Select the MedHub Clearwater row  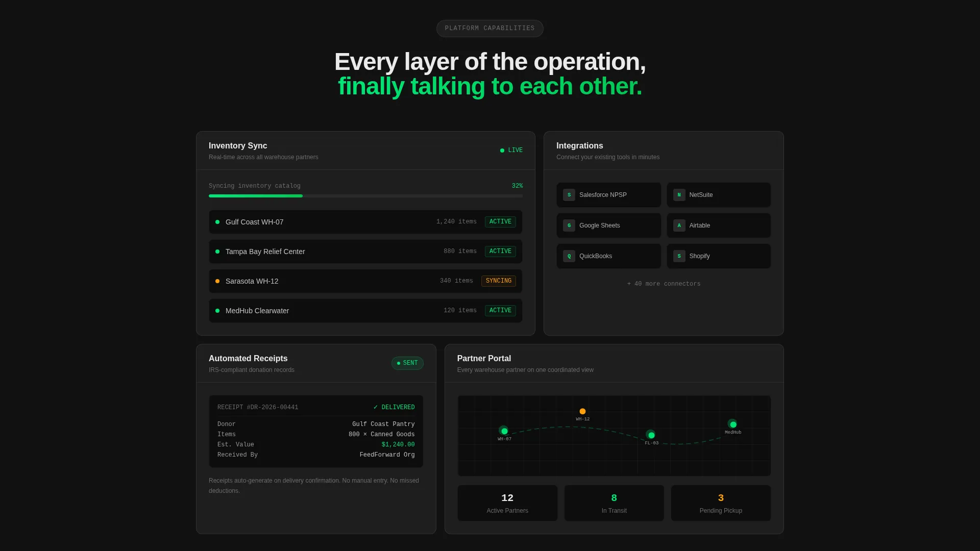point(365,311)
